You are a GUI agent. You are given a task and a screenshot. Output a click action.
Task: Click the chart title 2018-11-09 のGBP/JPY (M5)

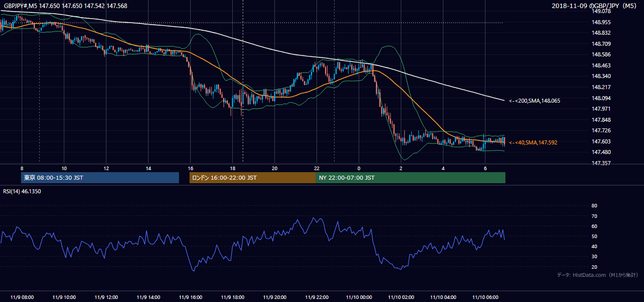click(595, 6)
